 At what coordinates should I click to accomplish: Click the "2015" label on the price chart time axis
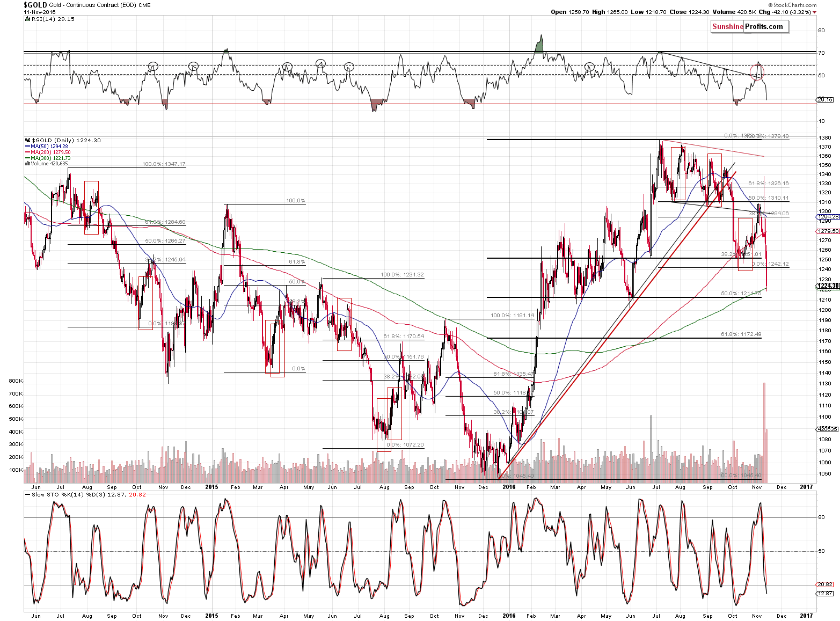point(211,487)
